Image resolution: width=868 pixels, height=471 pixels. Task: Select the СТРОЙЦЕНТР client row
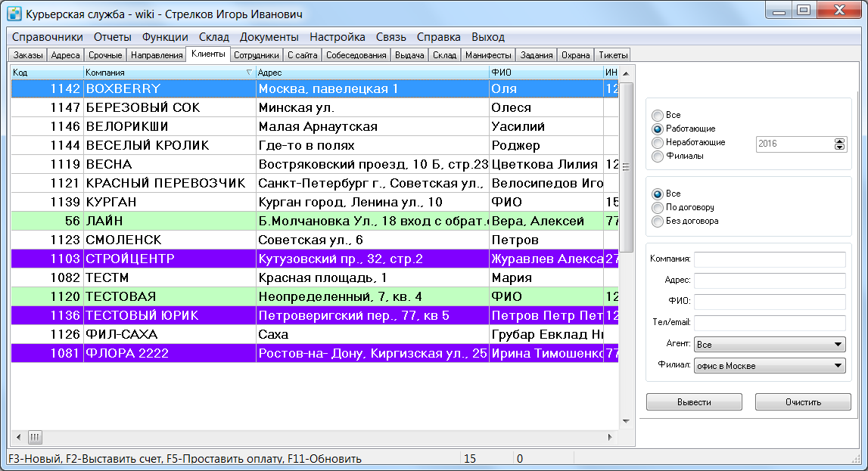314,259
